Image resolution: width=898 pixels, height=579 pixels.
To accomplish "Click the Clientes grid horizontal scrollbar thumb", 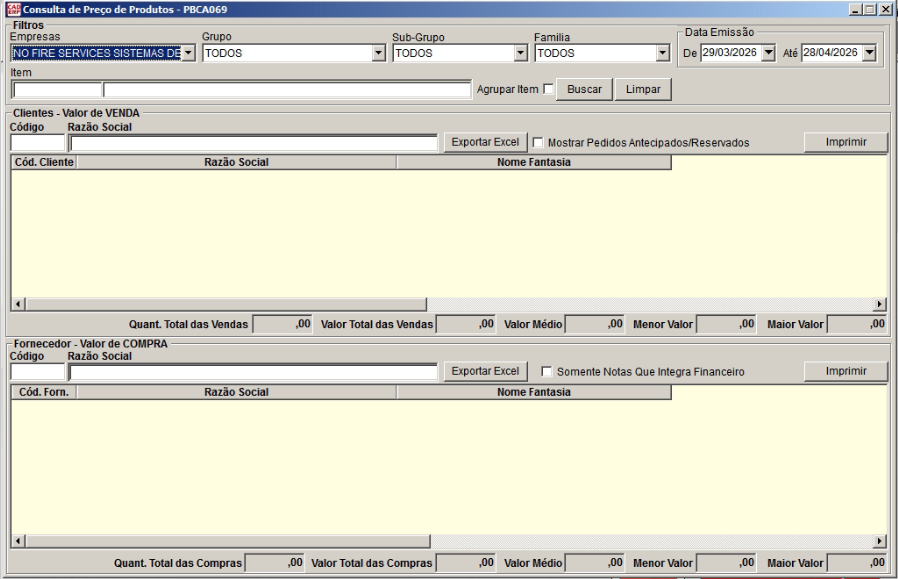I will click(x=226, y=304).
